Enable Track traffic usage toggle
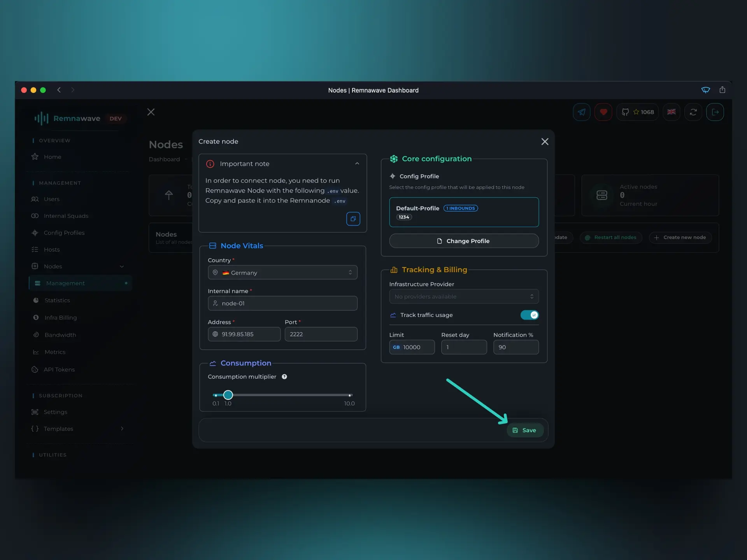This screenshot has height=560, width=747. pyautogui.click(x=530, y=315)
